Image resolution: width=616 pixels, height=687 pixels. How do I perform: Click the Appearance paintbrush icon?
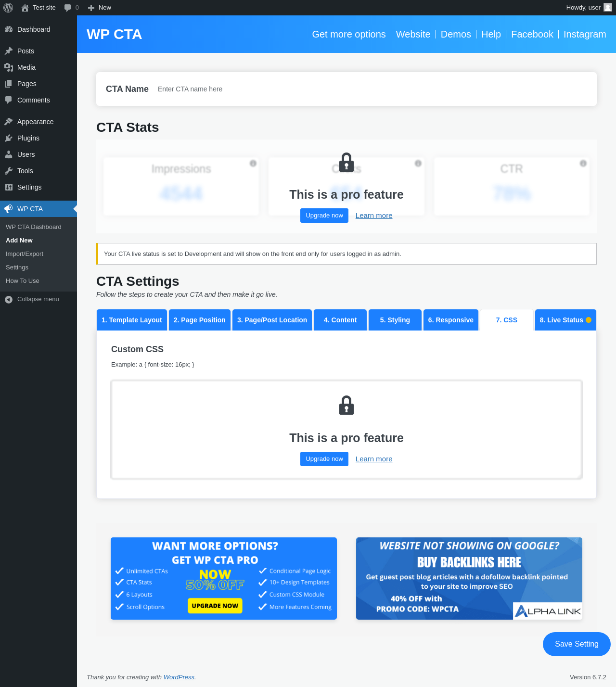click(9, 122)
